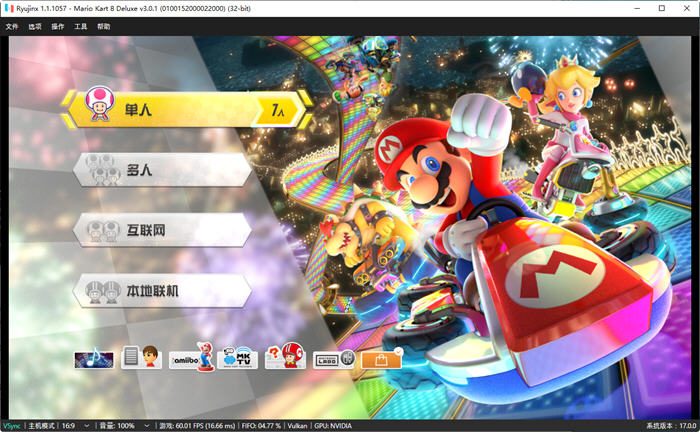Click the Vulkan backend status text
Image resolution: width=700 pixels, height=432 pixels.
pos(297,426)
